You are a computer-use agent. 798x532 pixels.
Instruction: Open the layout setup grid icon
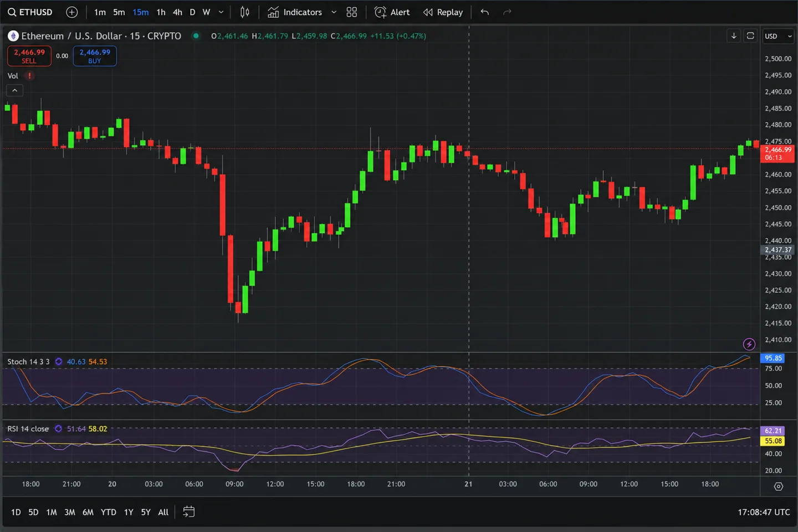coord(351,12)
